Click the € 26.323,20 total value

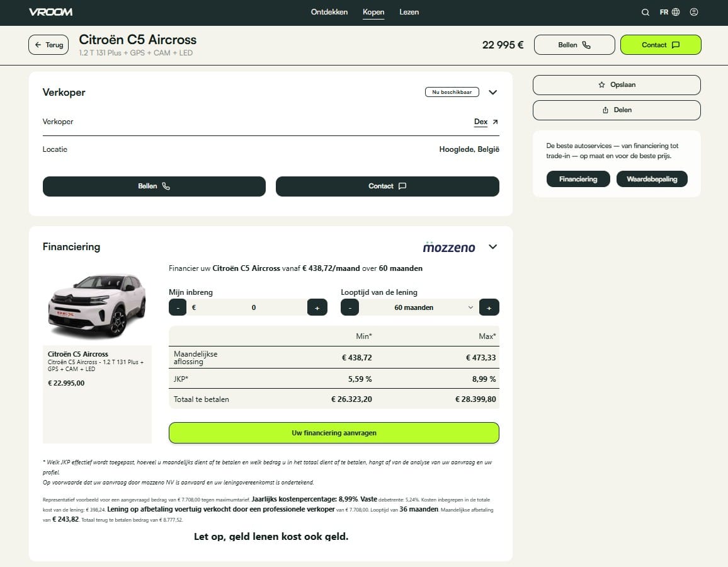[351, 399]
